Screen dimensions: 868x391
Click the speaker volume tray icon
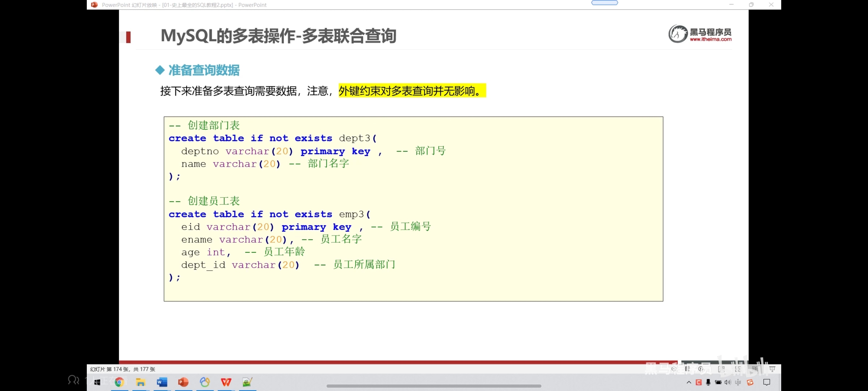click(x=728, y=382)
